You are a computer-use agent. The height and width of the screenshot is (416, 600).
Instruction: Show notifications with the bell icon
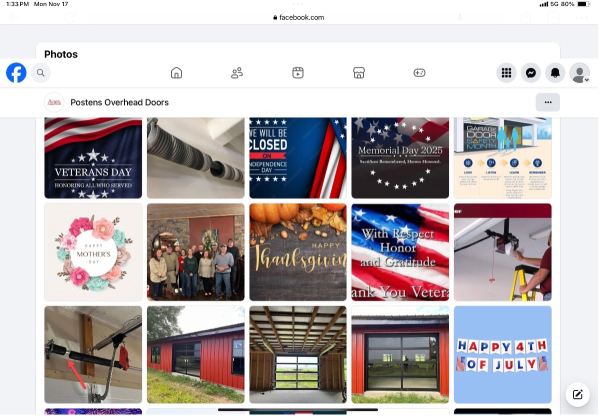point(555,73)
